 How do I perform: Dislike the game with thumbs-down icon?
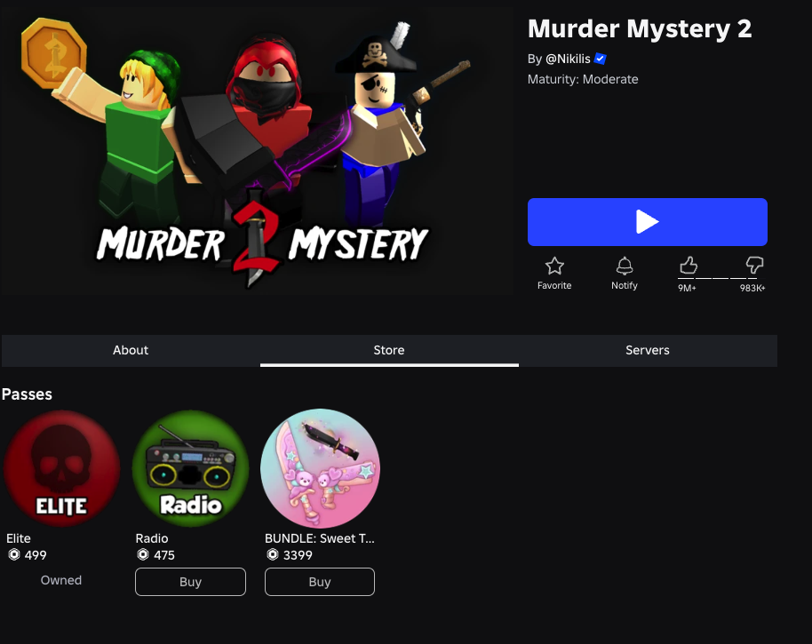[754, 265]
